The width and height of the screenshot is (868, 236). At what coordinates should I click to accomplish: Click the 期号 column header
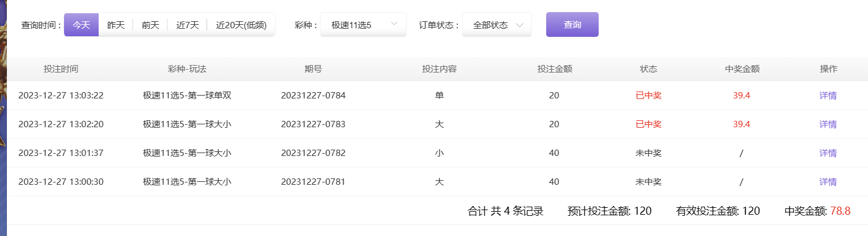click(313, 69)
